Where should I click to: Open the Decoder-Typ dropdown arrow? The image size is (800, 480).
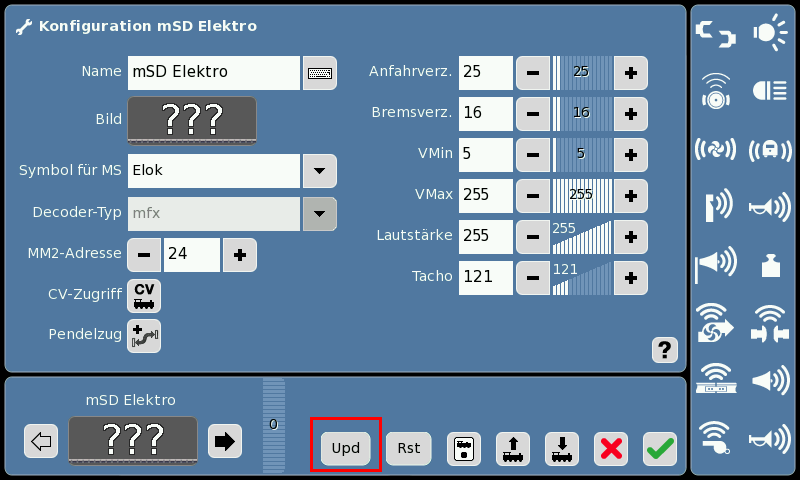click(x=320, y=214)
